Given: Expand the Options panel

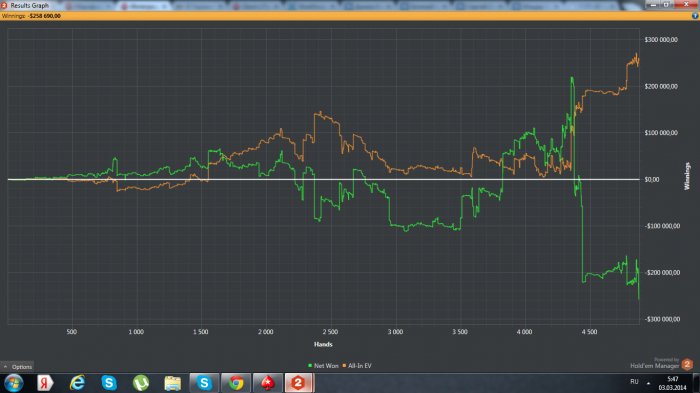Looking at the screenshot, I should [x=17, y=367].
